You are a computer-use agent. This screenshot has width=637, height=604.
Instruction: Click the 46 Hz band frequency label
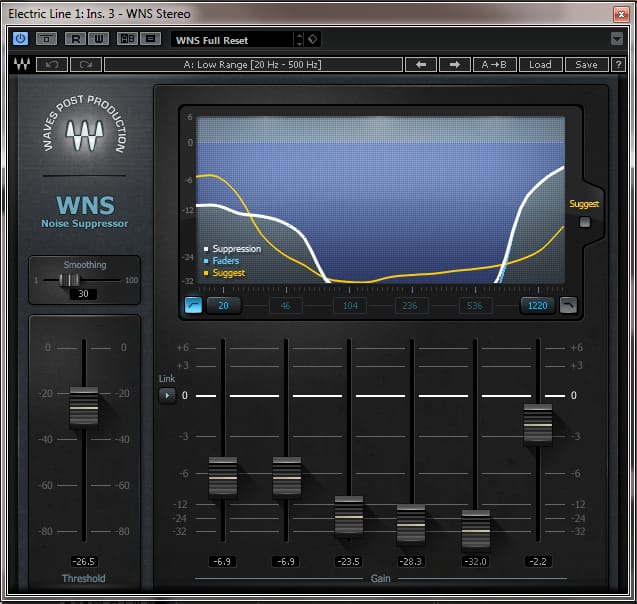click(286, 305)
